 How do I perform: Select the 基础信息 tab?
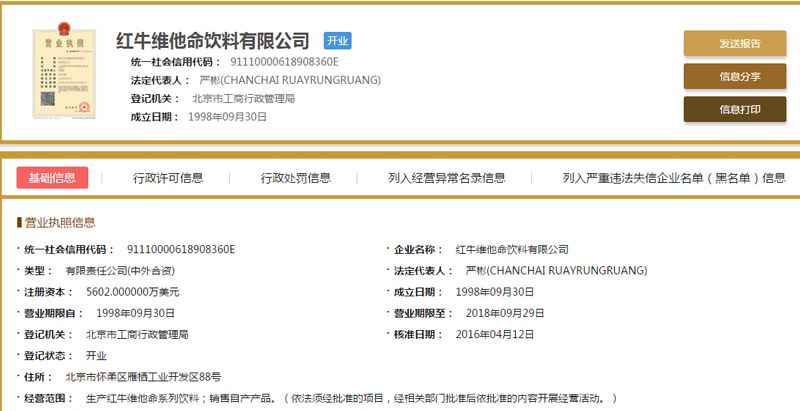pos(52,177)
